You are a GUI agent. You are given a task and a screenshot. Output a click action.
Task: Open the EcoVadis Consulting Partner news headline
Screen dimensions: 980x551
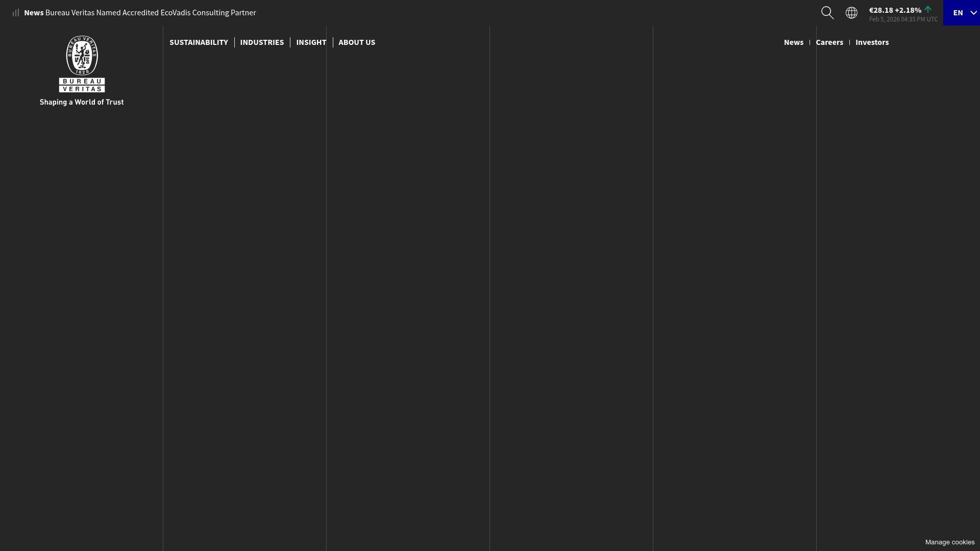click(x=150, y=12)
